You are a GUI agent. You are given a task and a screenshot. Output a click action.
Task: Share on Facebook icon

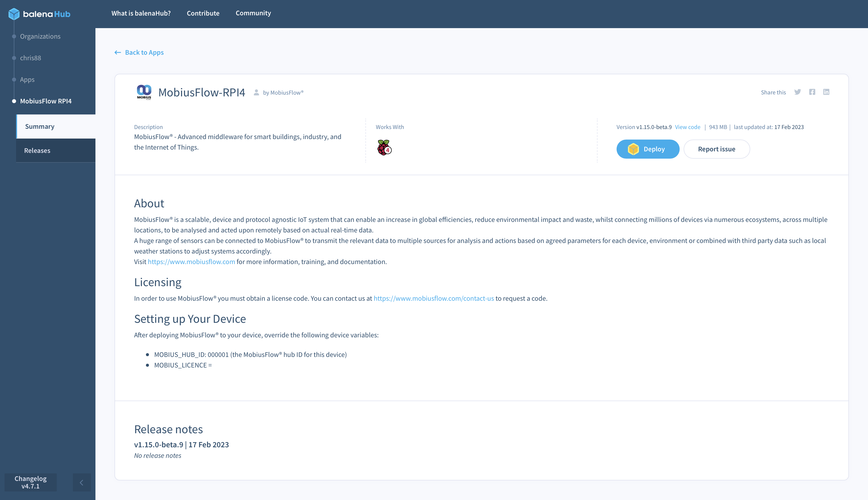[812, 92]
